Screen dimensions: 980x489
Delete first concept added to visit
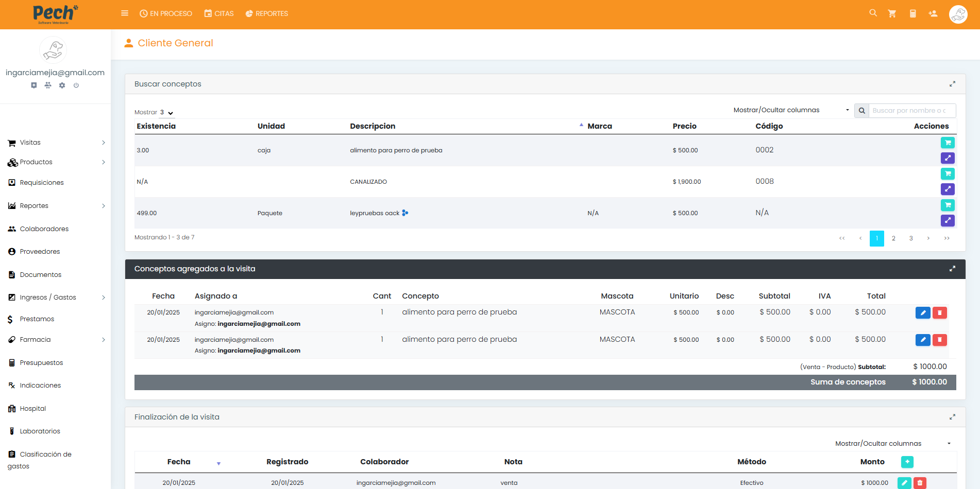click(939, 312)
